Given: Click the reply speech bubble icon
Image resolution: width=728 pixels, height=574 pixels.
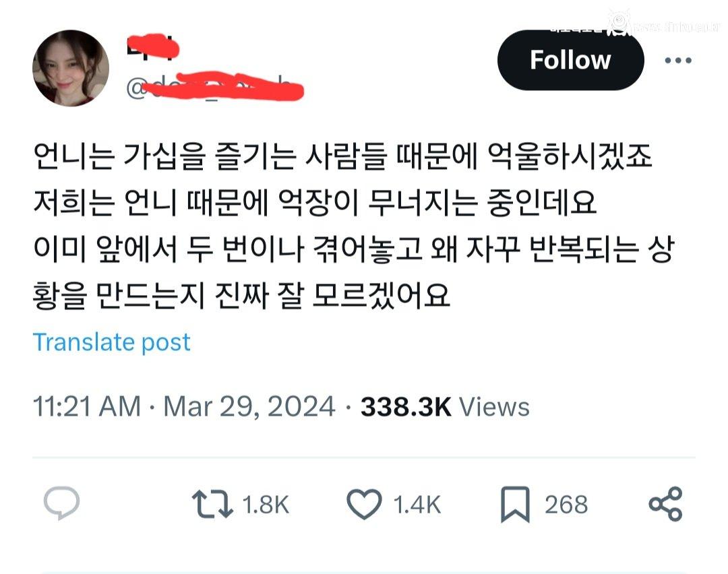Looking at the screenshot, I should (x=61, y=504).
